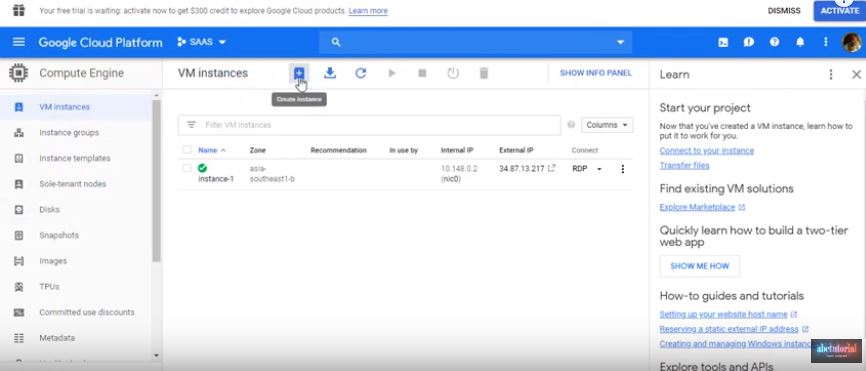
Task: Click the SHOW ME HOW button
Action: 700,266
